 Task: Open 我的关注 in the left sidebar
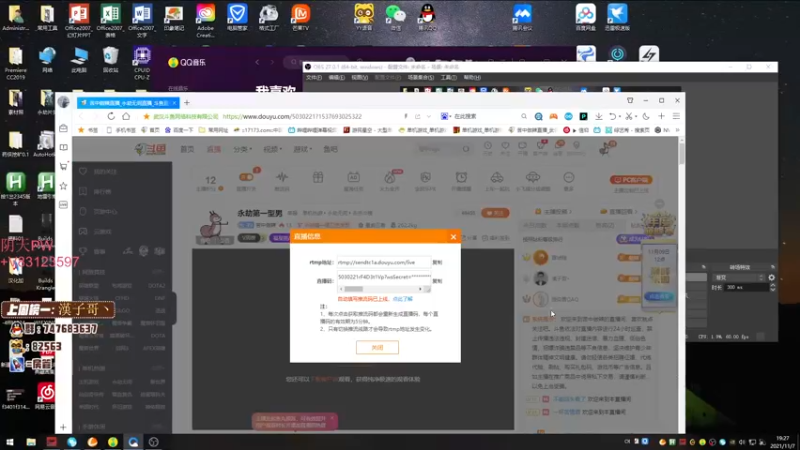(x=105, y=171)
